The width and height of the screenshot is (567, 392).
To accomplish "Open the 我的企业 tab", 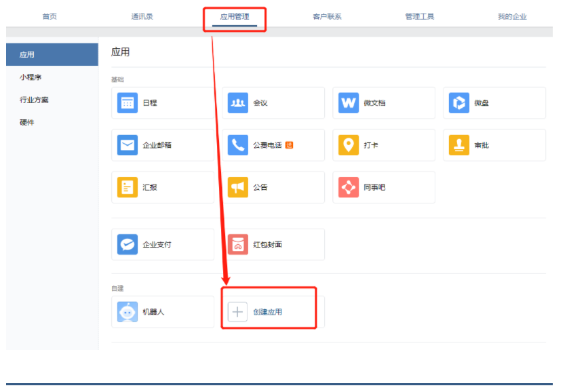I will (x=512, y=17).
